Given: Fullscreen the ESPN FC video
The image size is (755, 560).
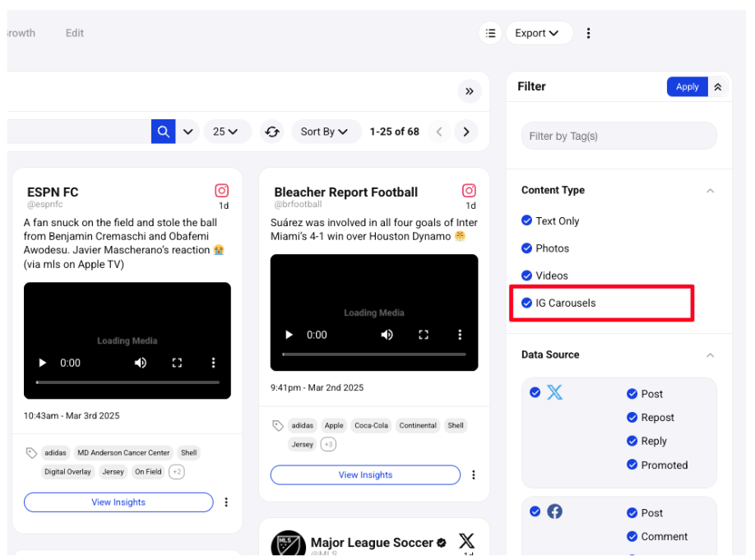Looking at the screenshot, I should tap(177, 363).
